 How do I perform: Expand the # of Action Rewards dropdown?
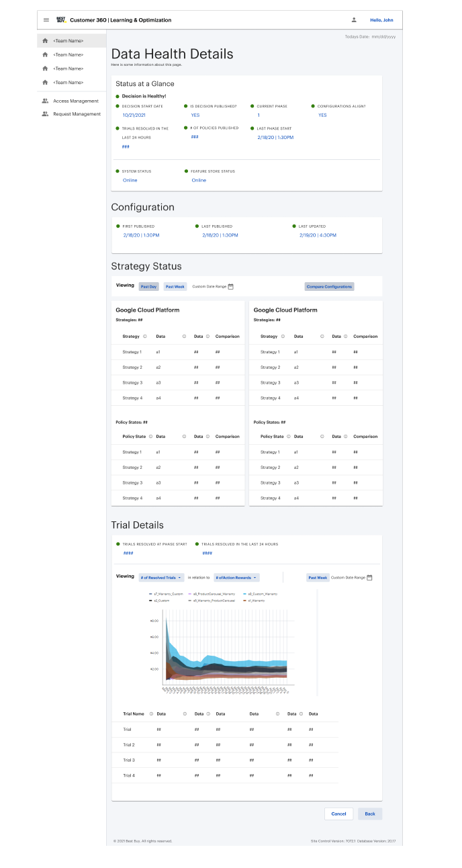(x=236, y=578)
